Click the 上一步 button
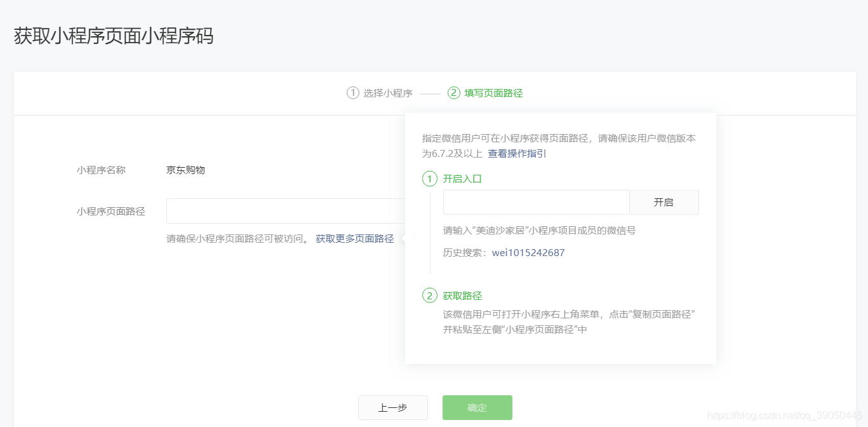This screenshot has height=427, width=868. click(x=392, y=407)
